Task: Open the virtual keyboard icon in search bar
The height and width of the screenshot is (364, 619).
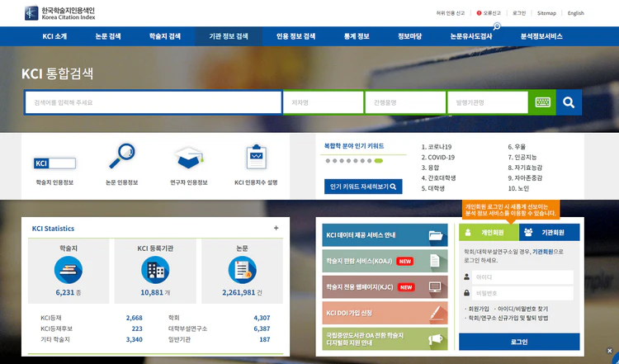Action: click(x=542, y=102)
